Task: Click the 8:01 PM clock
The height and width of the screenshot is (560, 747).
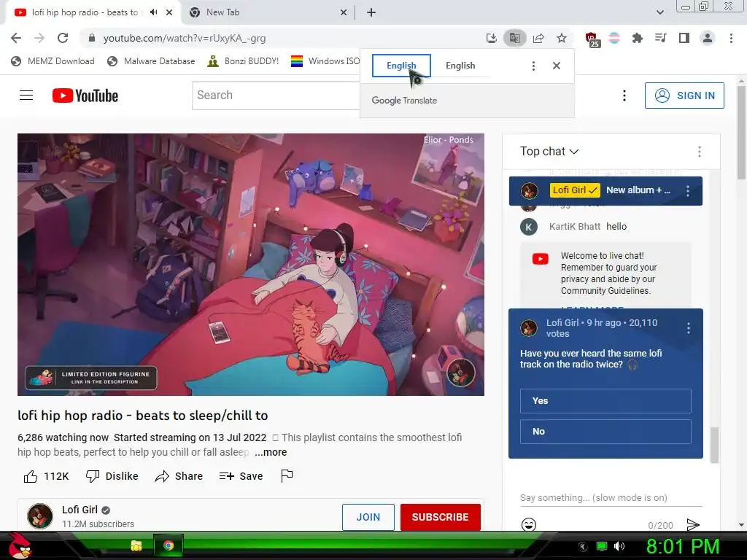Action: pyautogui.click(x=683, y=547)
